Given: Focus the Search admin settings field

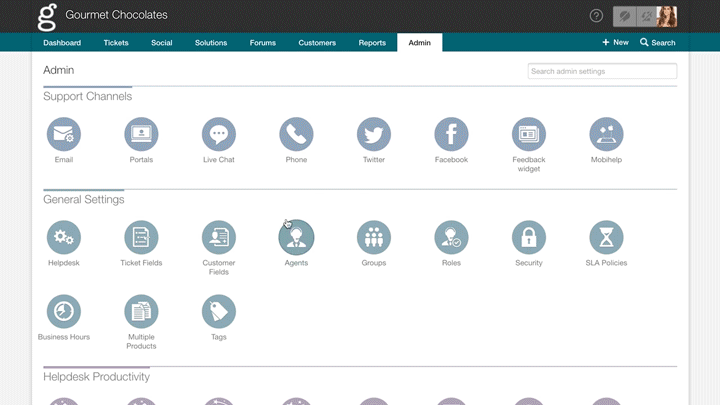Looking at the screenshot, I should click(x=602, y=71).
